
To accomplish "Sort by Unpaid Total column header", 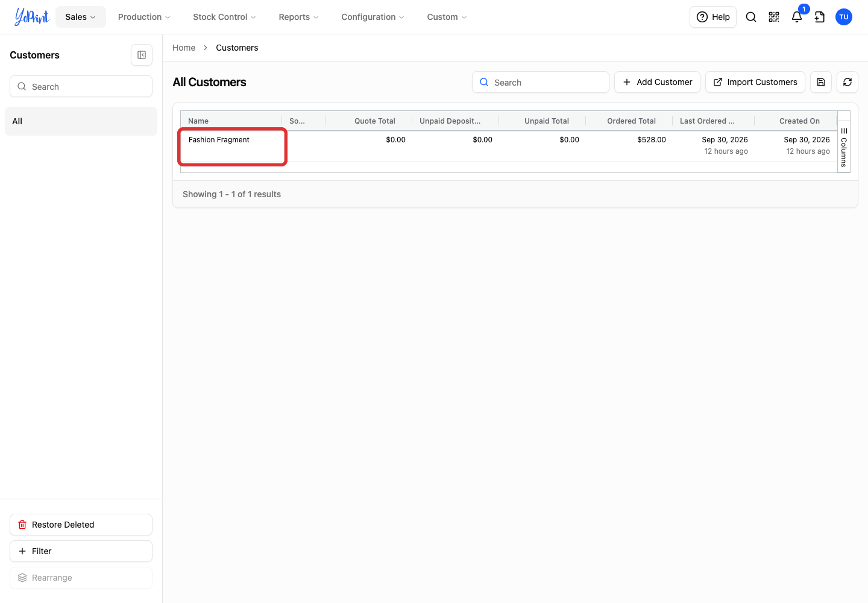I will [x=542, y=121].
